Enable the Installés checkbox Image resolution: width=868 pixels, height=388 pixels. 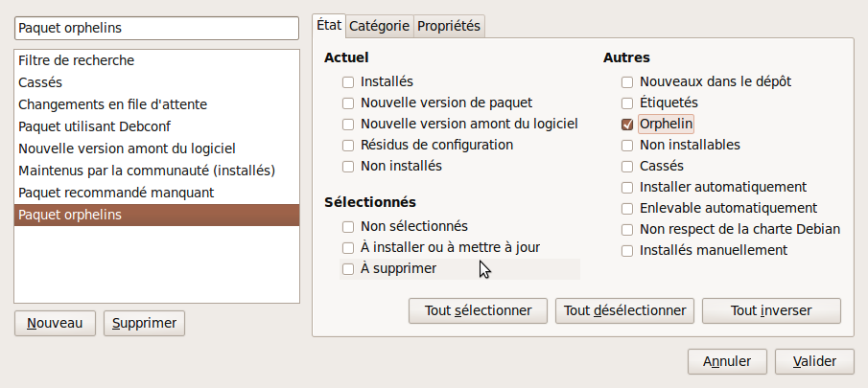348,82
